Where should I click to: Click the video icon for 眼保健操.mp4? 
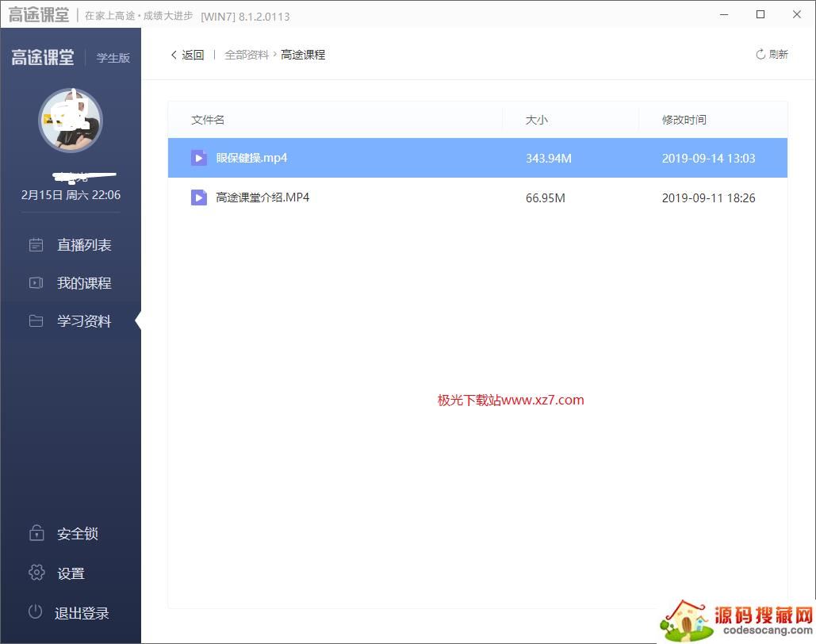tap(199, 158)
